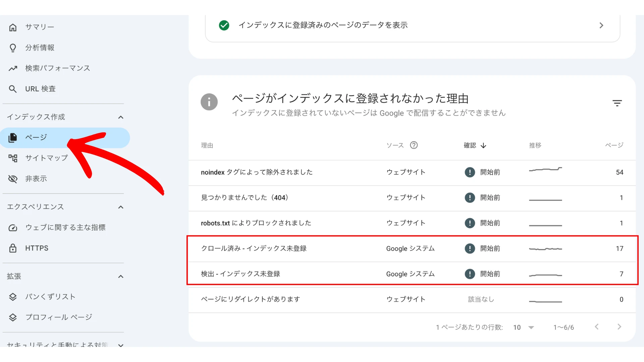Click the trend sparkline in the クロール済み row
Screen dimensions: 644x362
click(545, 249)
